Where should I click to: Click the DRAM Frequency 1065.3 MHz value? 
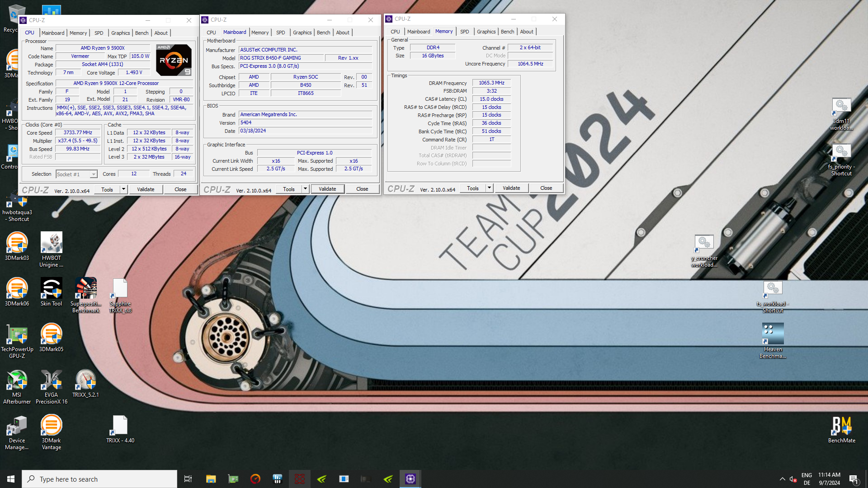tap(491, 83)
